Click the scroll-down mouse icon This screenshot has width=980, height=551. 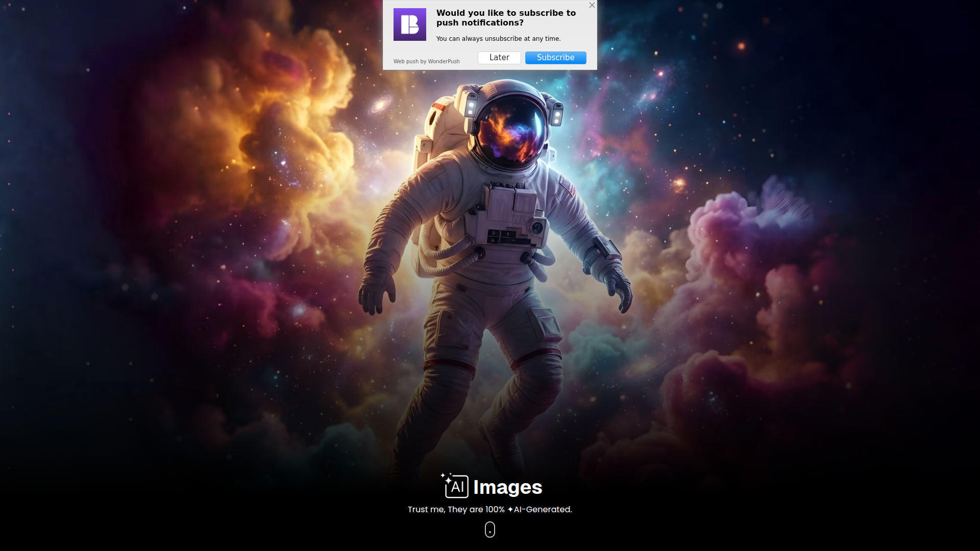[489, 530]
